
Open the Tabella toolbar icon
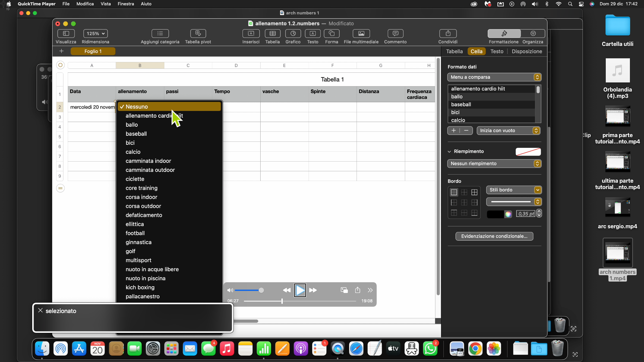[272, 34]
